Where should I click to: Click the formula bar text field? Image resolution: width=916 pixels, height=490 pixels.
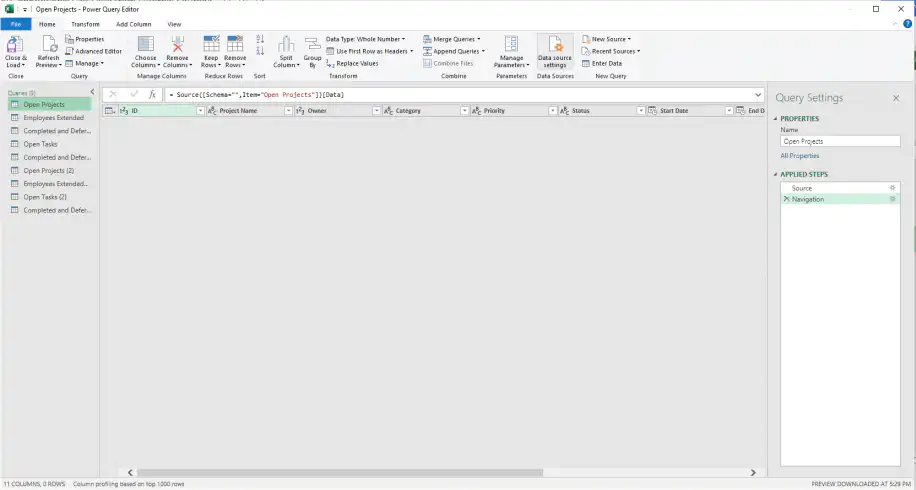point(457,95)
